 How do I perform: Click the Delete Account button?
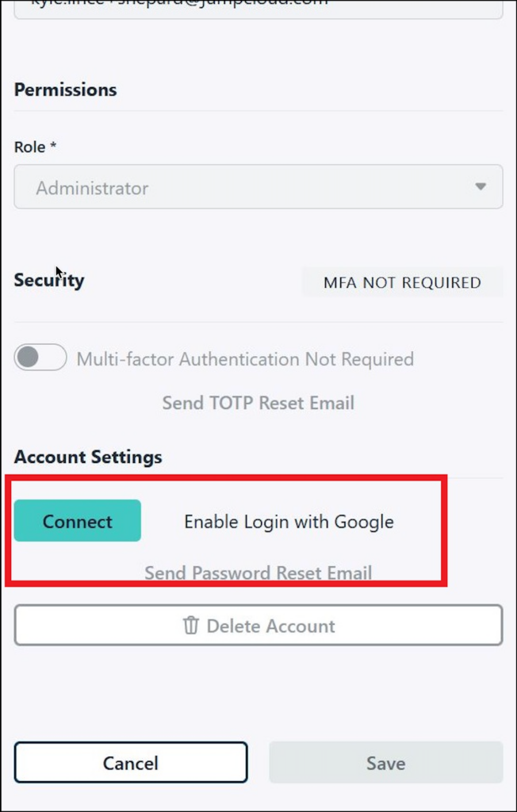point(258,626)
